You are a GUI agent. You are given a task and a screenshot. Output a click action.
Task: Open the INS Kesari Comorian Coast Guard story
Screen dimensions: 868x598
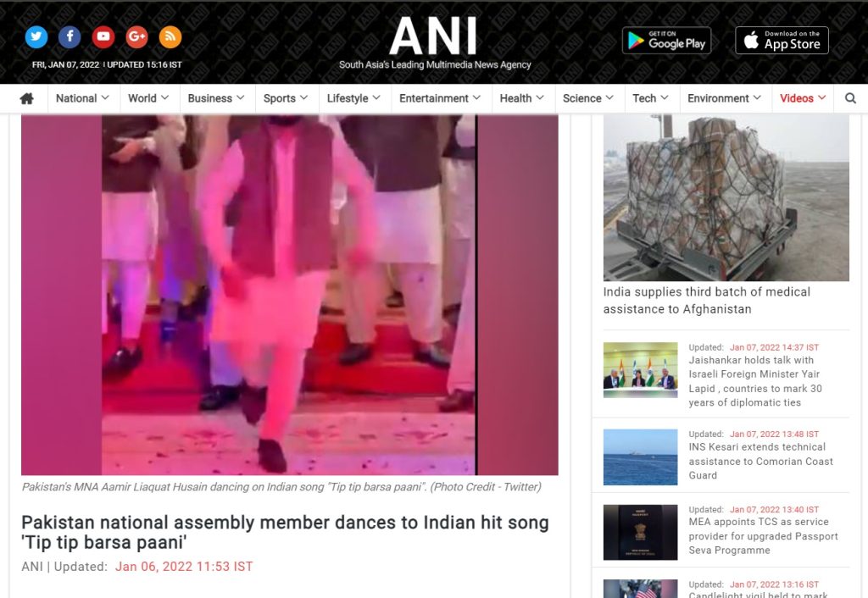pyautogui.click(x=760, y=461)
